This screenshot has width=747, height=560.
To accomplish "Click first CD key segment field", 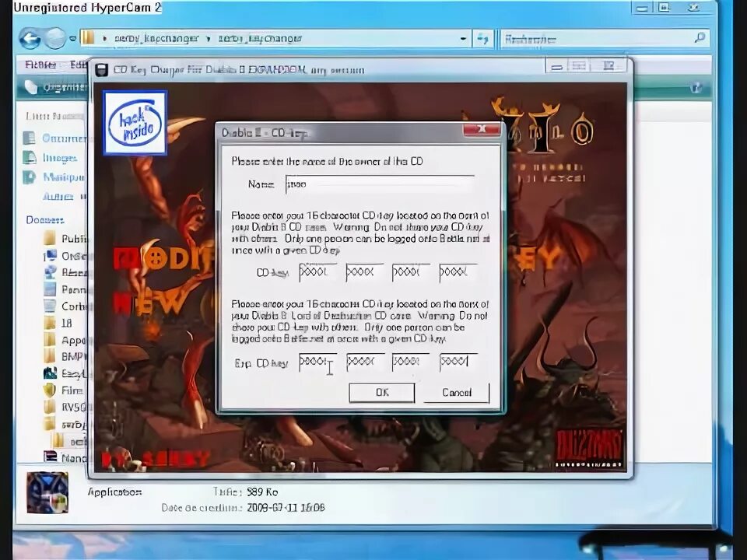I will point(317,272).
